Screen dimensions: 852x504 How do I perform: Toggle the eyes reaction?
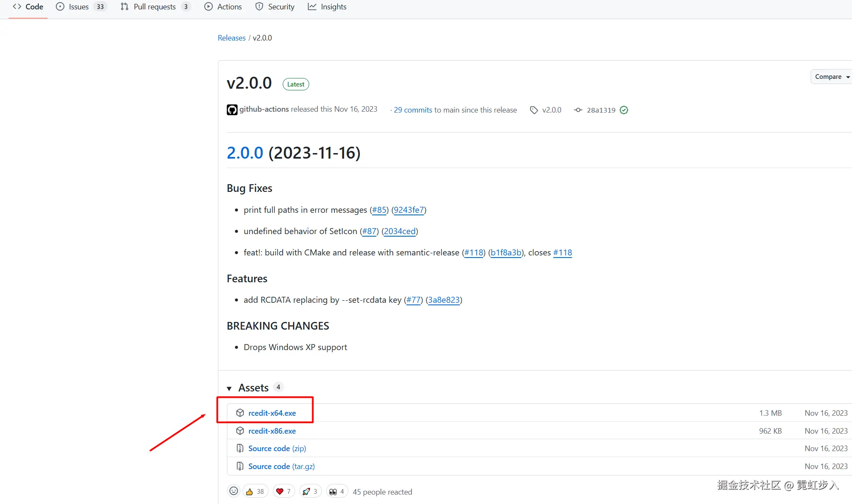click(337, 491)
